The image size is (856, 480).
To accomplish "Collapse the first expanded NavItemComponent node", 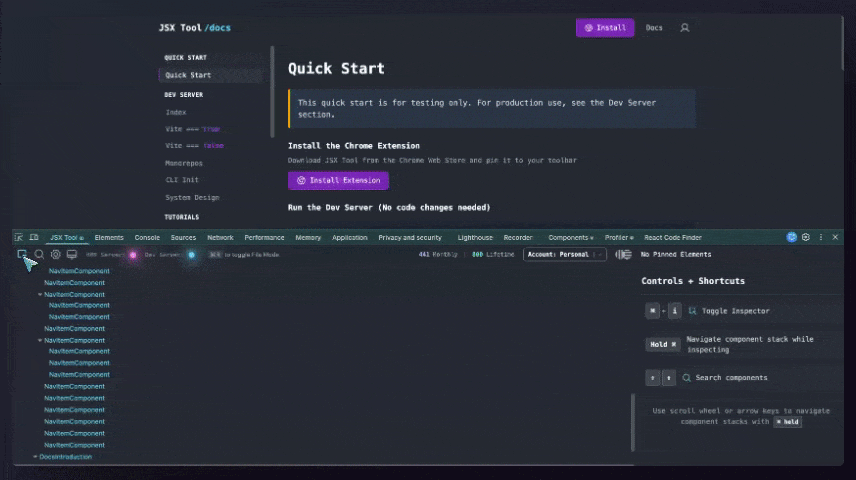I will pyautogui.click(x=41, y=295).
